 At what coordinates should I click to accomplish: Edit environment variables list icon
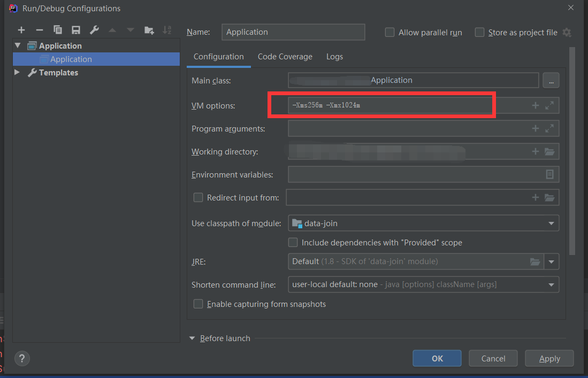[x=549, y=174]
